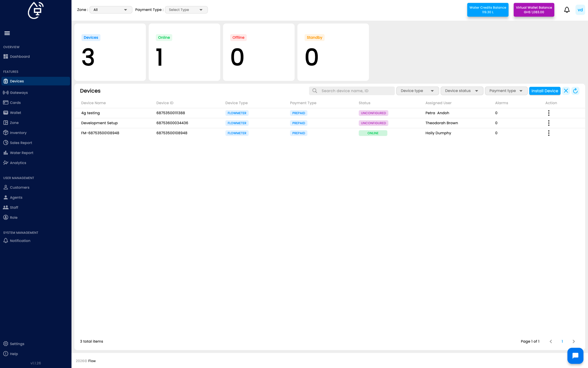This screenshot has height=368, width=588.
Task: Click the Help info icon
Action: pyautogui.click(x=6, y=354)
